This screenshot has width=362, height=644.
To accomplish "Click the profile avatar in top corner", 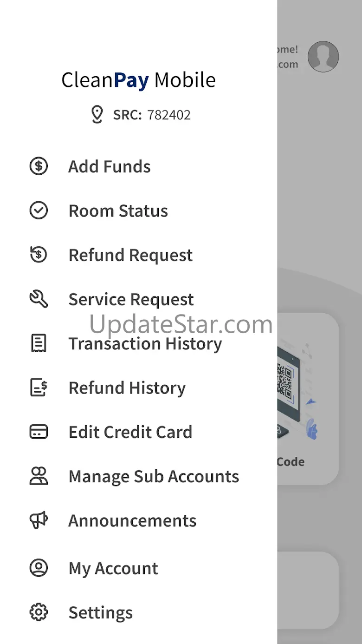I will pyautogui.click(x=323, y=57).
